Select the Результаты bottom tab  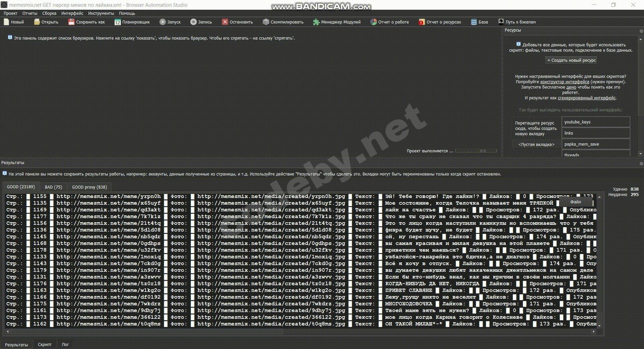(x=17, y=345)
